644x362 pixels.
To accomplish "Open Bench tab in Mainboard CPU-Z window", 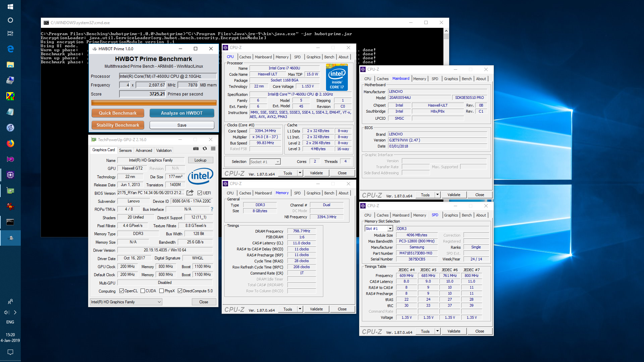I will (x=467, y=79).
